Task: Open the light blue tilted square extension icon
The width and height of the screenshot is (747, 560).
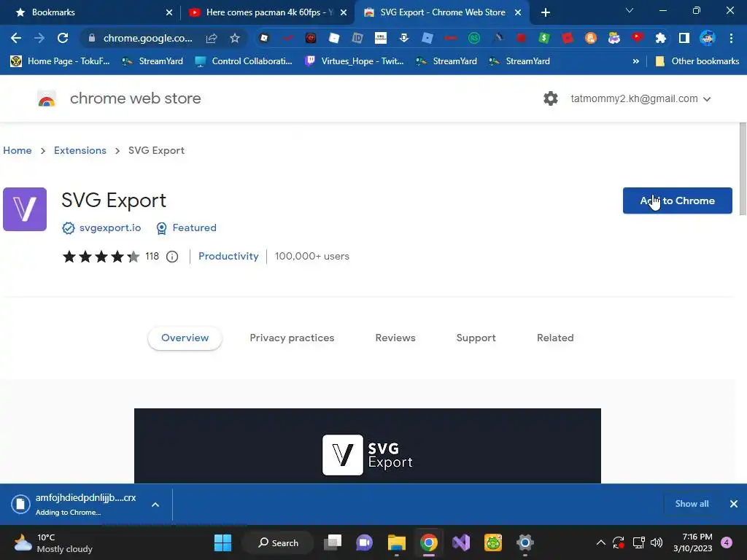Action: point(427,38)
